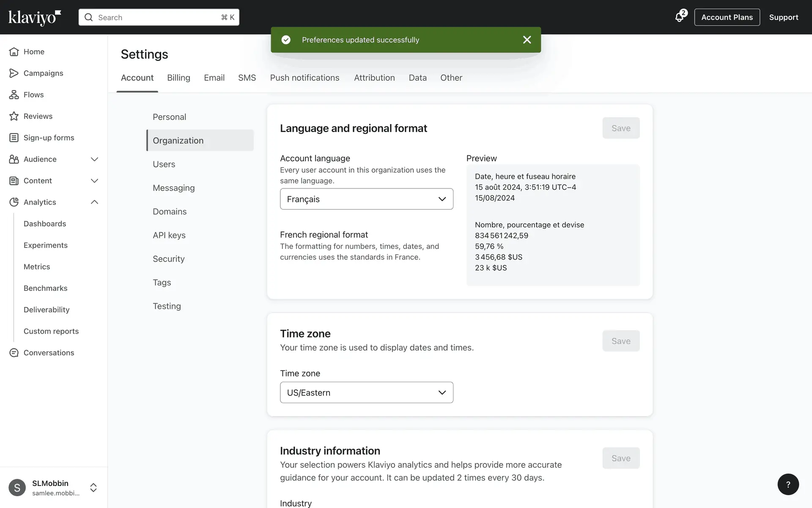The image size is (812, 508).
Task: Dismiss the success notification banner
Action: coord(527,40)
